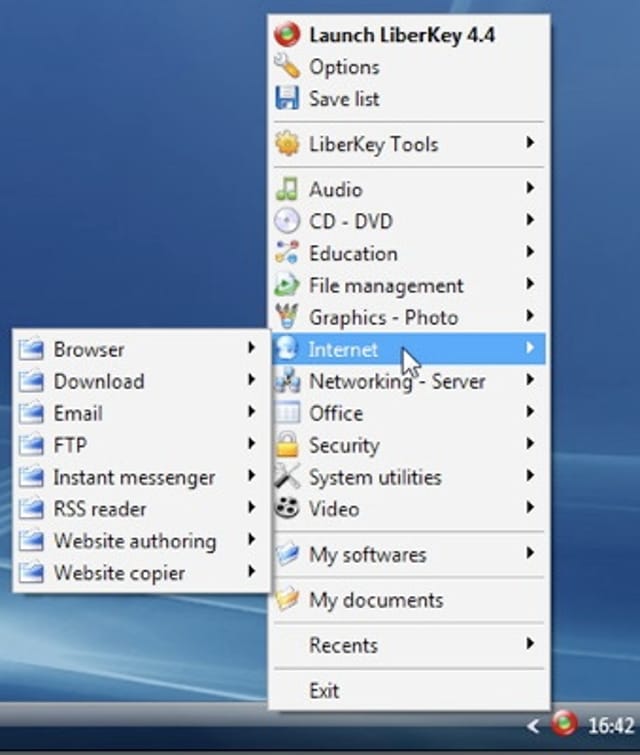Open the Options menu entry
This screenshot has height=755, width=640.
click(x=409, y=66)
